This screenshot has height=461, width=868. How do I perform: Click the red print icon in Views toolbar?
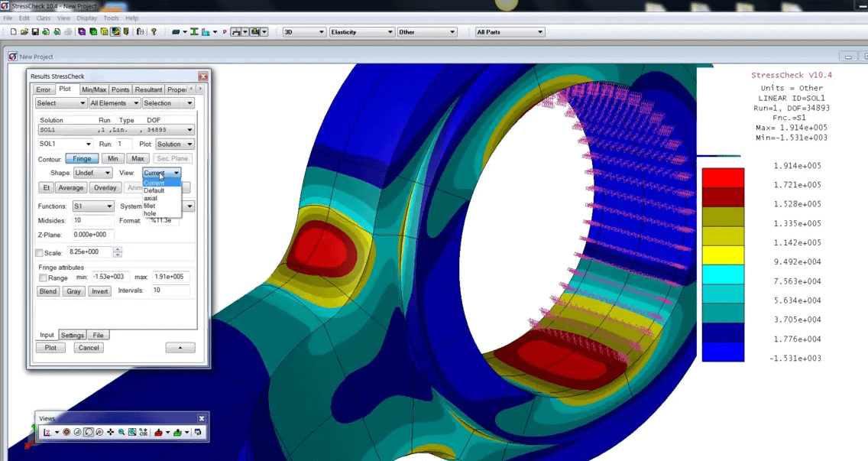pos(160,433)
